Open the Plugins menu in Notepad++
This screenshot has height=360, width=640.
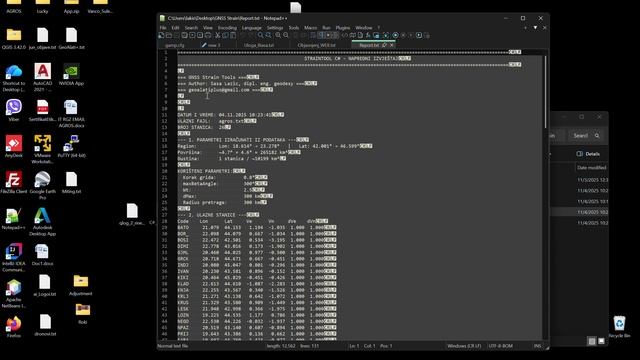(342, 28)
